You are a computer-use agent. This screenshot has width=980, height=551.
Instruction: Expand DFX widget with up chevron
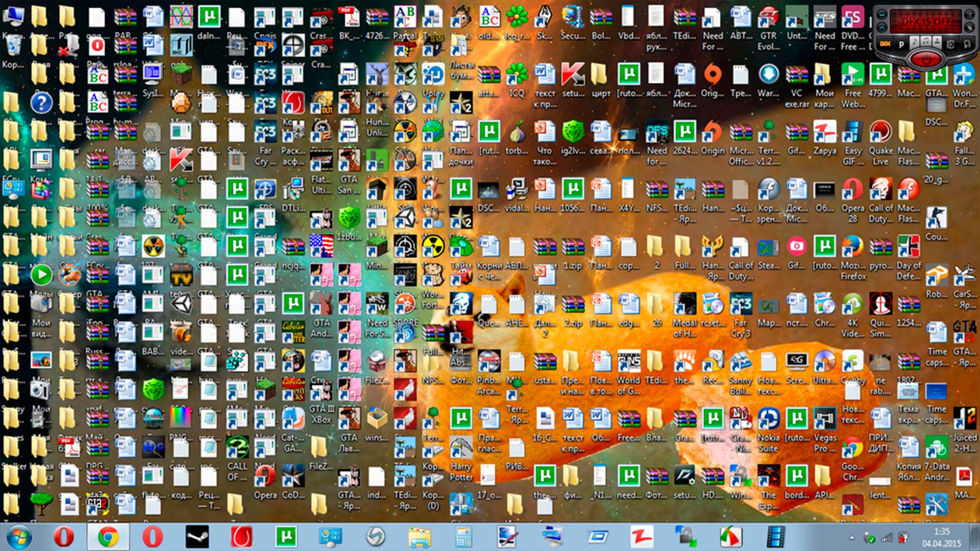pyautogui.click(x=882, y=28)
